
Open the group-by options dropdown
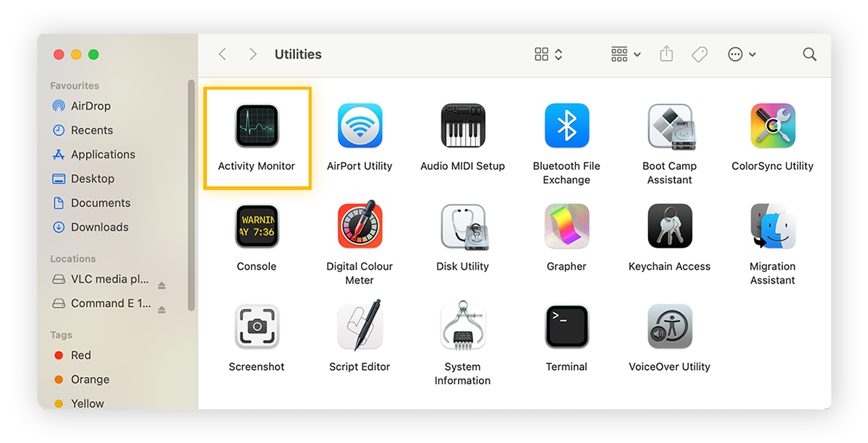pos(626,54)
